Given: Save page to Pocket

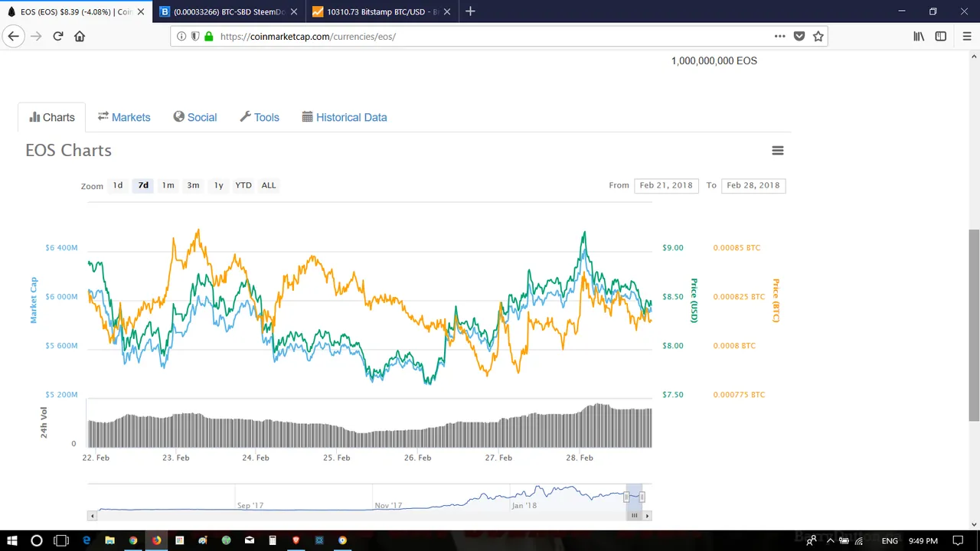Looking at the screenshot, I should (799, 36).
